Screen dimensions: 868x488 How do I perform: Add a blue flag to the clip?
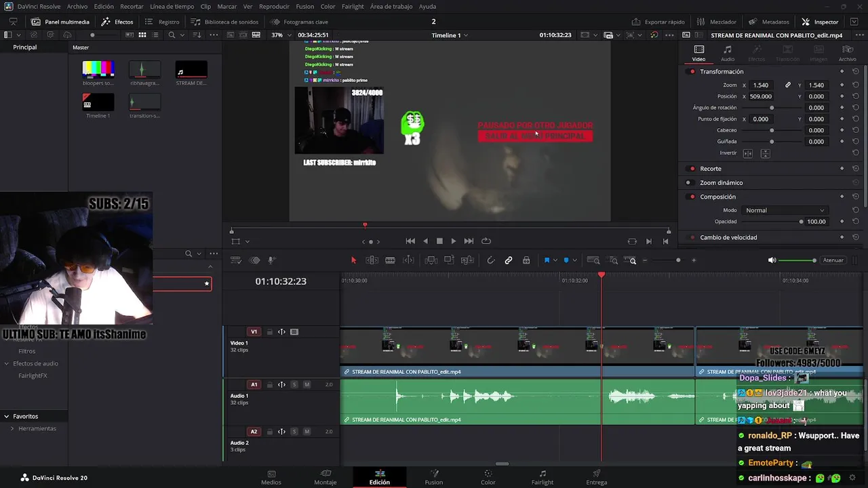(x=547, y=260)
